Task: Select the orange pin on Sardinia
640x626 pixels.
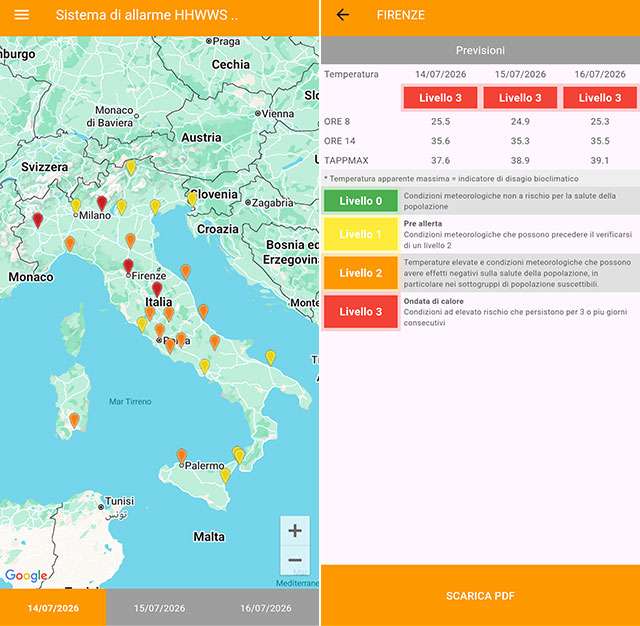Action: click(x=74, y=420)
